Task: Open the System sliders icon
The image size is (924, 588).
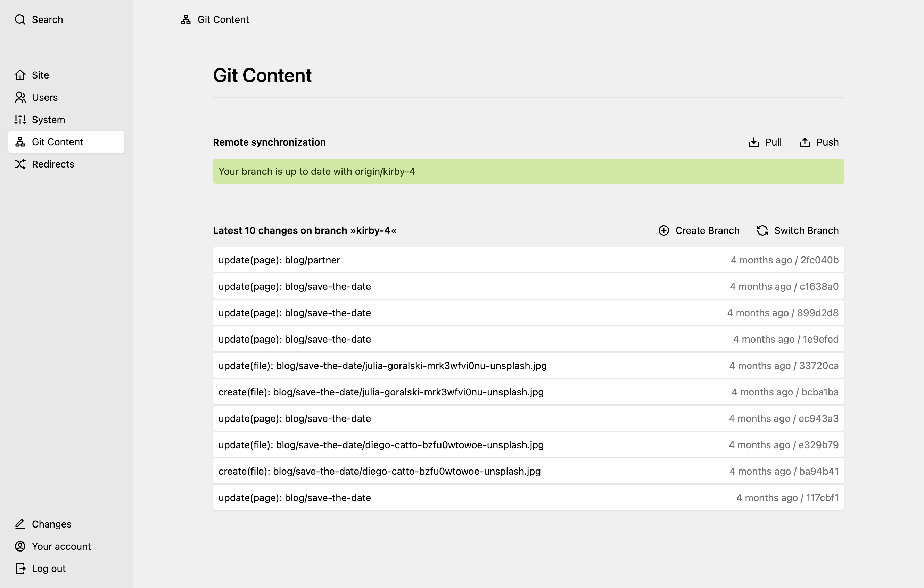Action: [x=20, y=120]
